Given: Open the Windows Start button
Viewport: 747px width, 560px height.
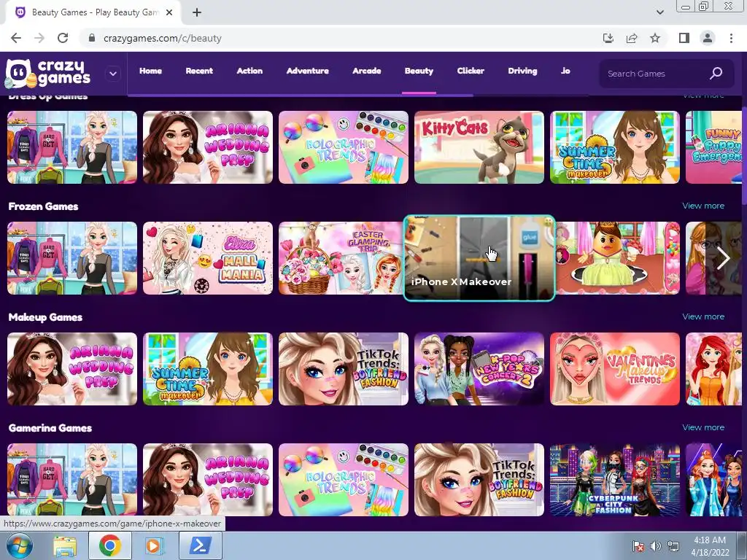Looking at the screenshot, I should (20, 545).
